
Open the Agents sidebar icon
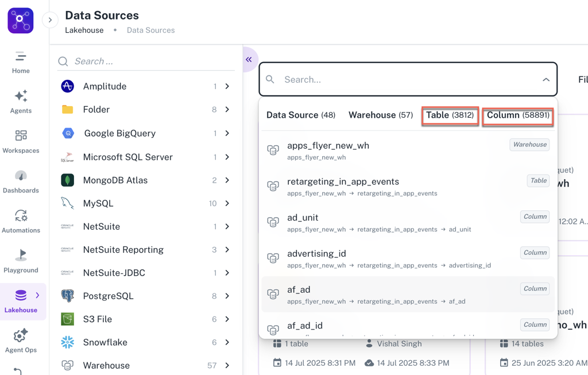pos(21,96)
